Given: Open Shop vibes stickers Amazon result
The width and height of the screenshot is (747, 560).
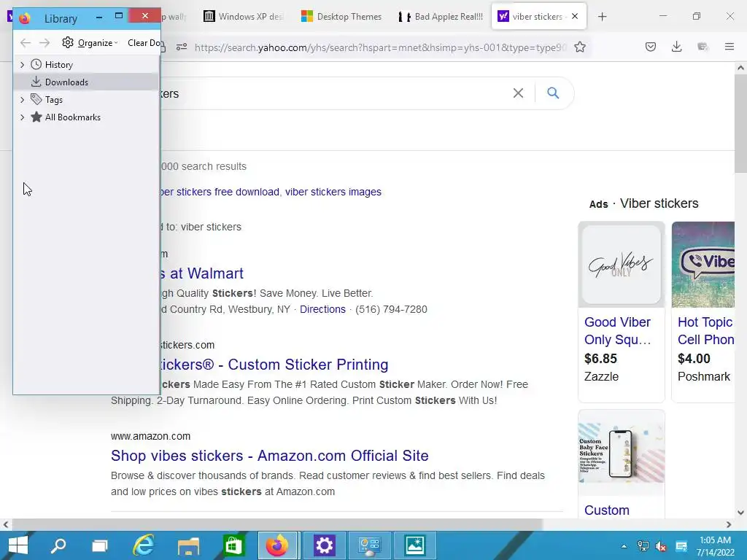Looking at the screenshot, I should pyautogui.click(x=270, y=456).
